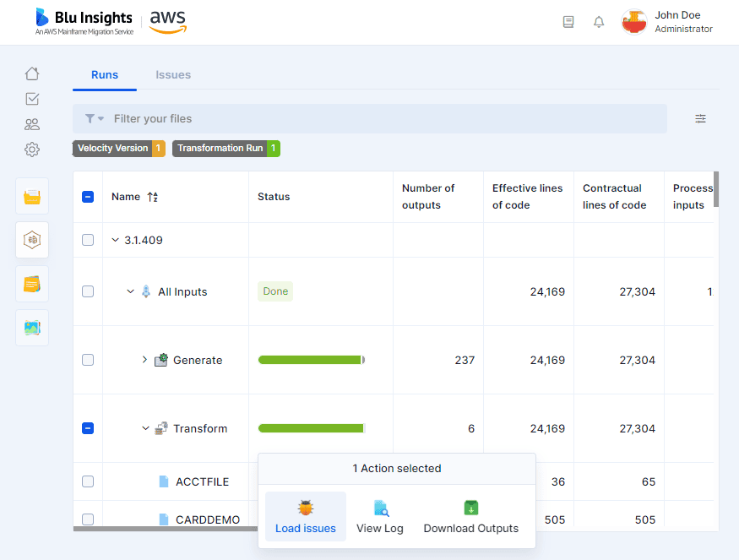Open the home icon in sidebar
Screen dimensions: 739x560
click(32, 73)
